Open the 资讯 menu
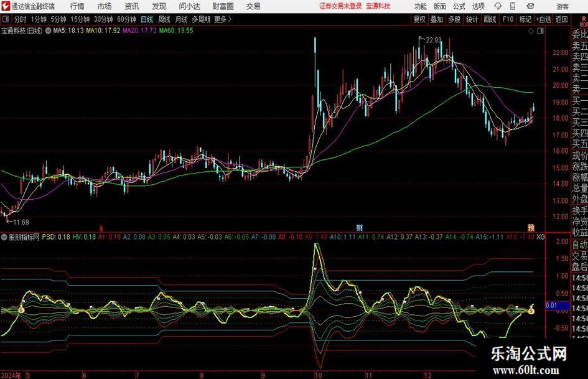588x379 pixels. (x=132, y=6)
